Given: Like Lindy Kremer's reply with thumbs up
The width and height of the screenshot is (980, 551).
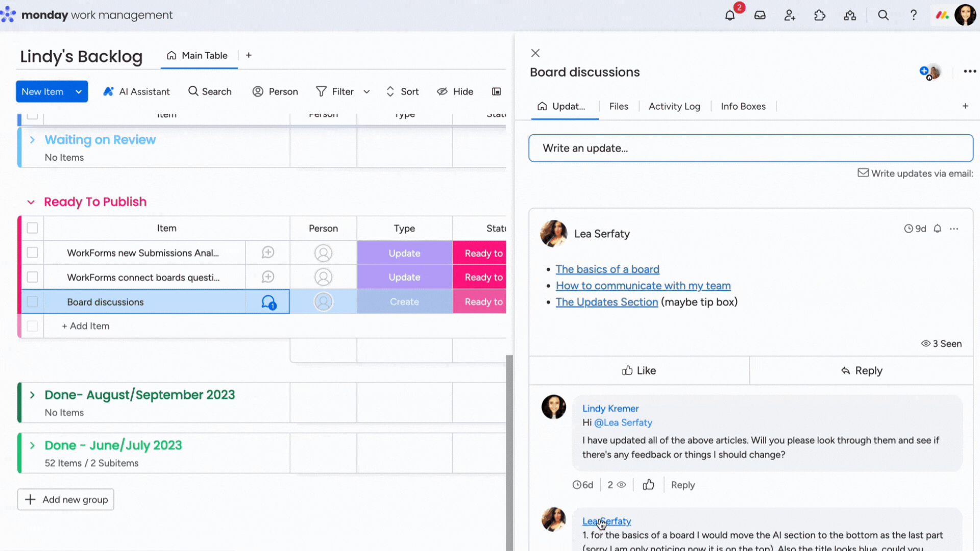Looking at the screenshot, I should 648,485.
